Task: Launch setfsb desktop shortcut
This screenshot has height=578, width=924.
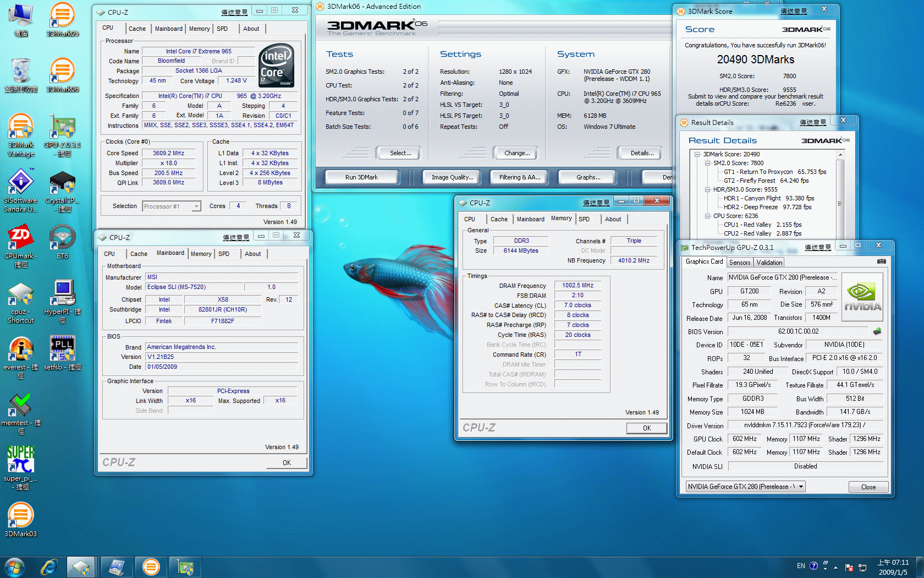Action: (62, 353)
